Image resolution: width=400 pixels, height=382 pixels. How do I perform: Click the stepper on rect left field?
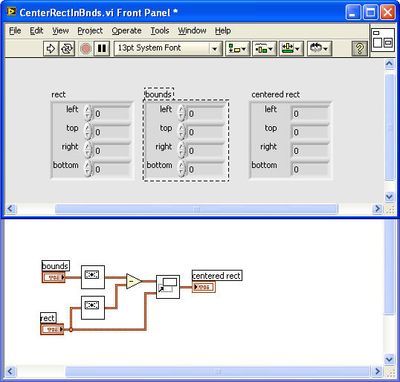point(87,113)
